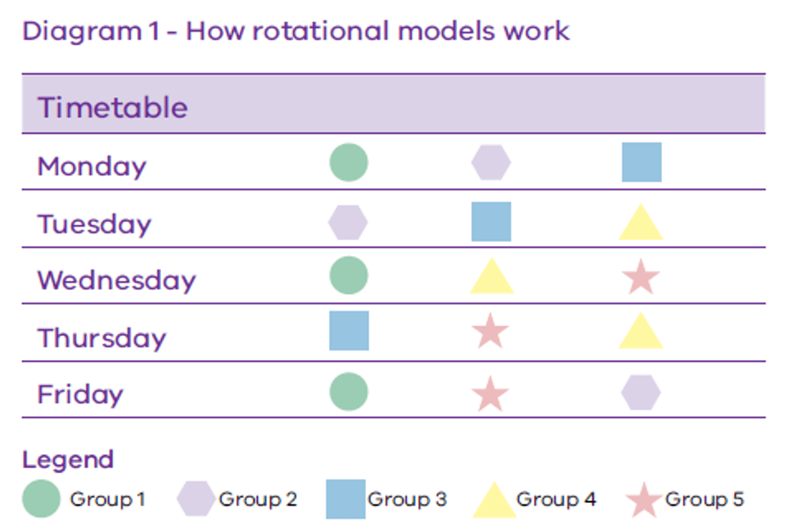Click the Group 5 legend star
Viewport: 792px width, 532px height.
(x=643, y=500)
